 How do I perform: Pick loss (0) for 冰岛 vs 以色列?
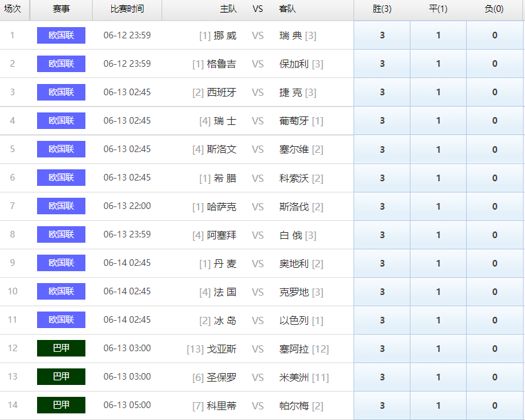(x=495, y=319)
